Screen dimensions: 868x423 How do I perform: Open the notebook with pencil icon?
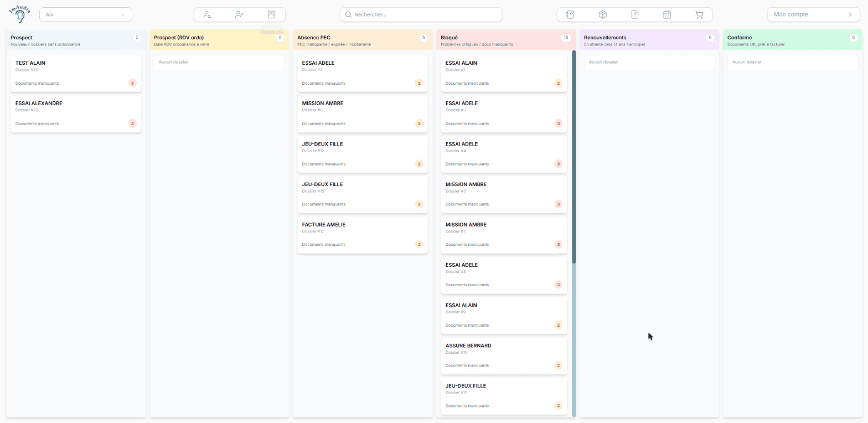click(x=571, y=14)
